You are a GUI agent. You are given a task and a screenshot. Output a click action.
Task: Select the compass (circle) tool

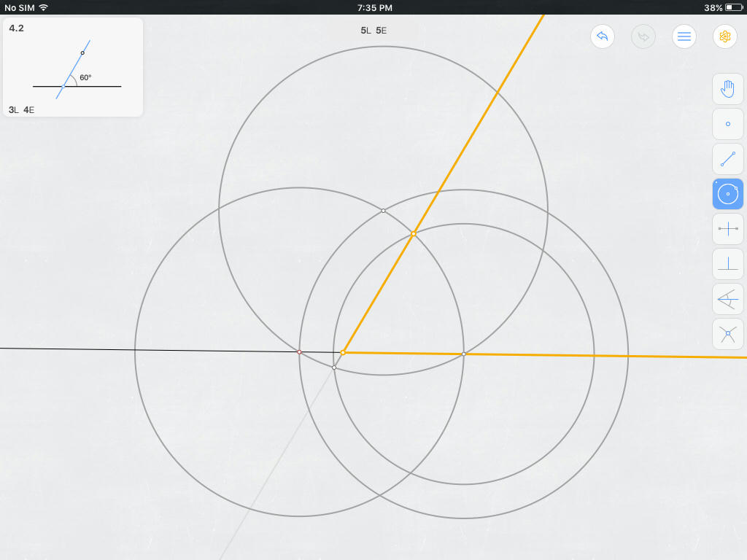coord(727,194)
